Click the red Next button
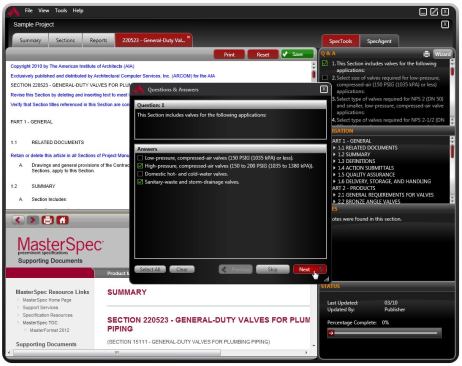The height and width of the screenshot is (366, 462). coord(309,269)
